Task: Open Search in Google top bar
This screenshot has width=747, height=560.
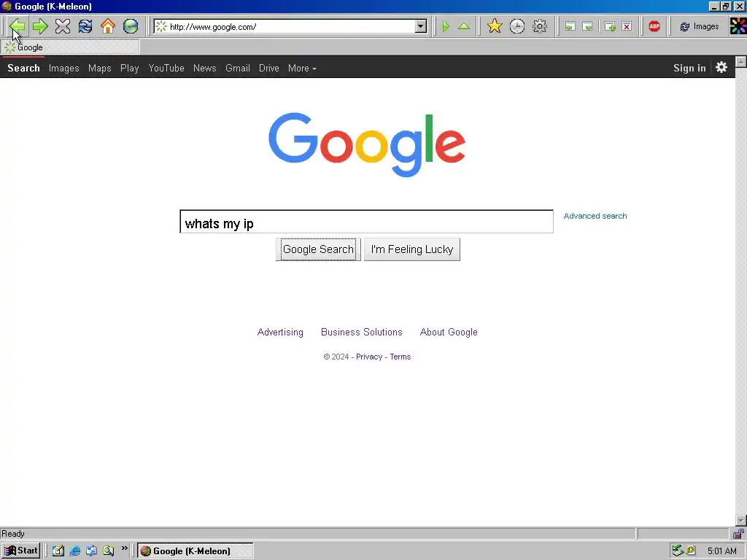Action: coord(23,68)
